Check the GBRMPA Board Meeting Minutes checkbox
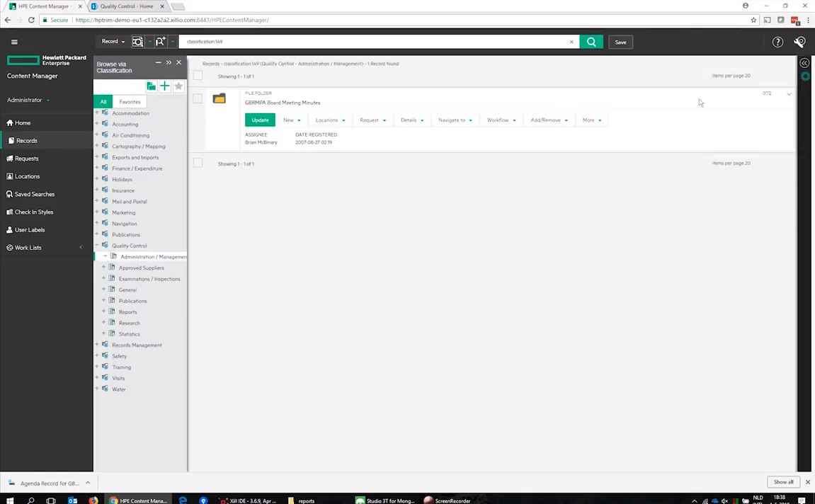Image resolution: width=815 pixels, height=504 pixels. coord(198,98)
